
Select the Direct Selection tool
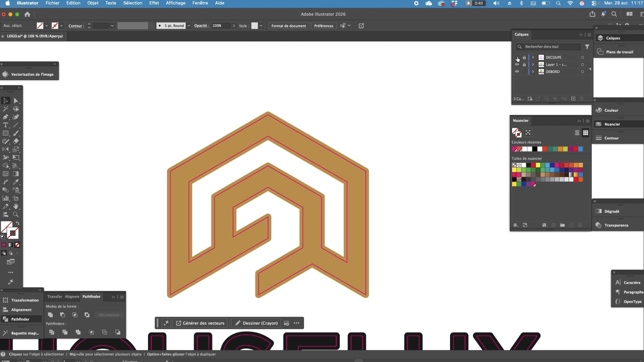point(16,101)
